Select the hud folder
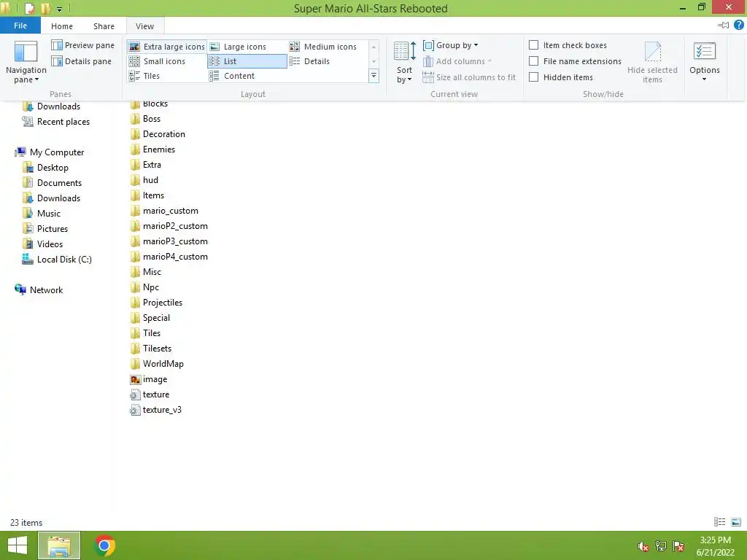The width and height of the screenshot is (747, 560). (x=144, y=180)
